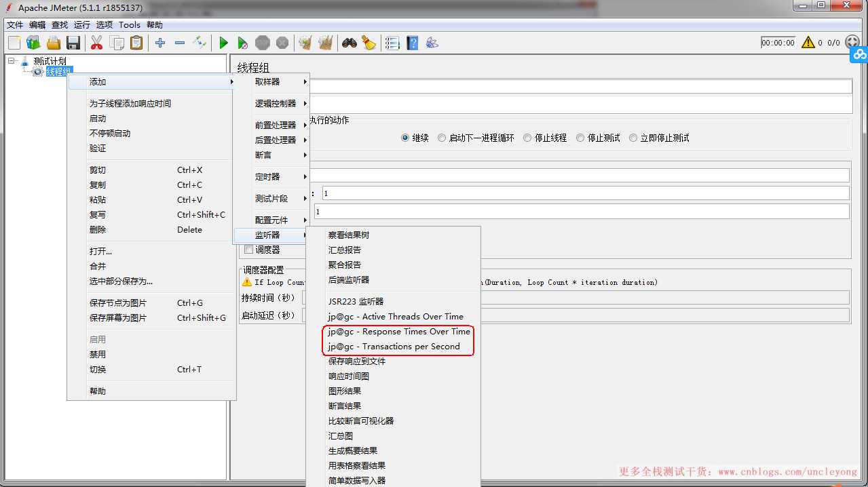Click the remote engines indicator icon
868x487 pixels.
point(853,42)
